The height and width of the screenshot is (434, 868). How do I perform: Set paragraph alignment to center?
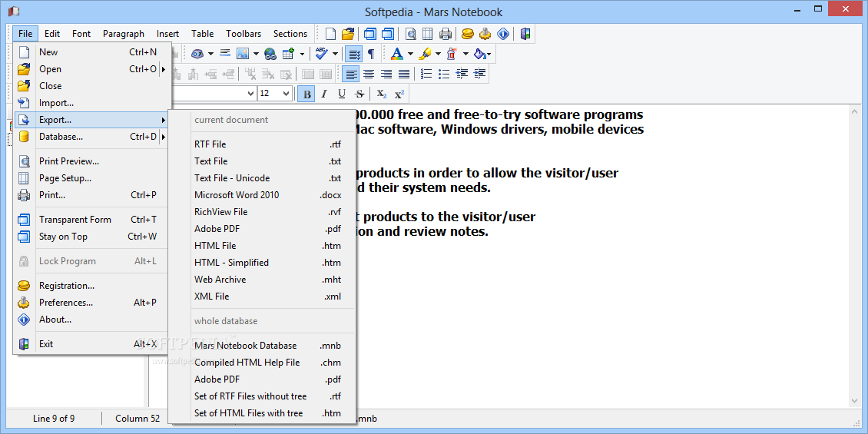pyautogui.click(x=369, y=74)
